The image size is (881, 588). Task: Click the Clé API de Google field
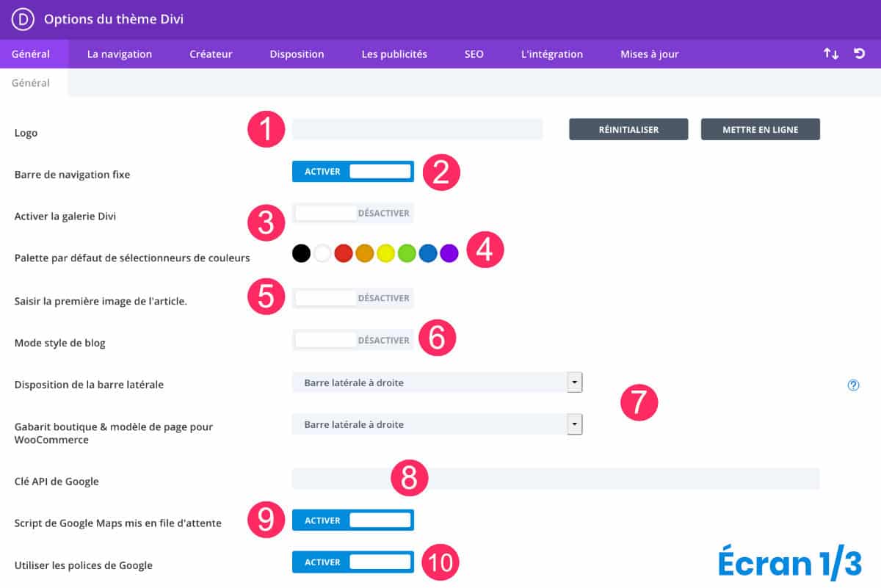point(556,479)
